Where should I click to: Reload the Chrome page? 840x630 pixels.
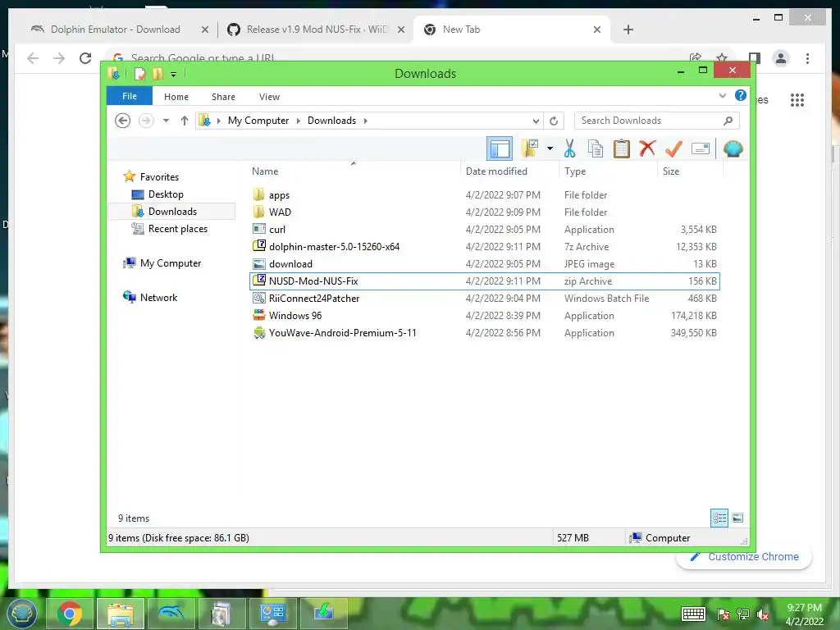coord(85,58)
